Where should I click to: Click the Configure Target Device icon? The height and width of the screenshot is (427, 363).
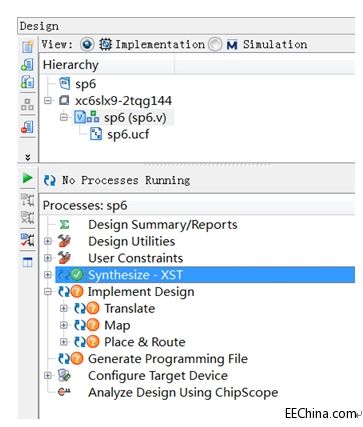point(64,375)
